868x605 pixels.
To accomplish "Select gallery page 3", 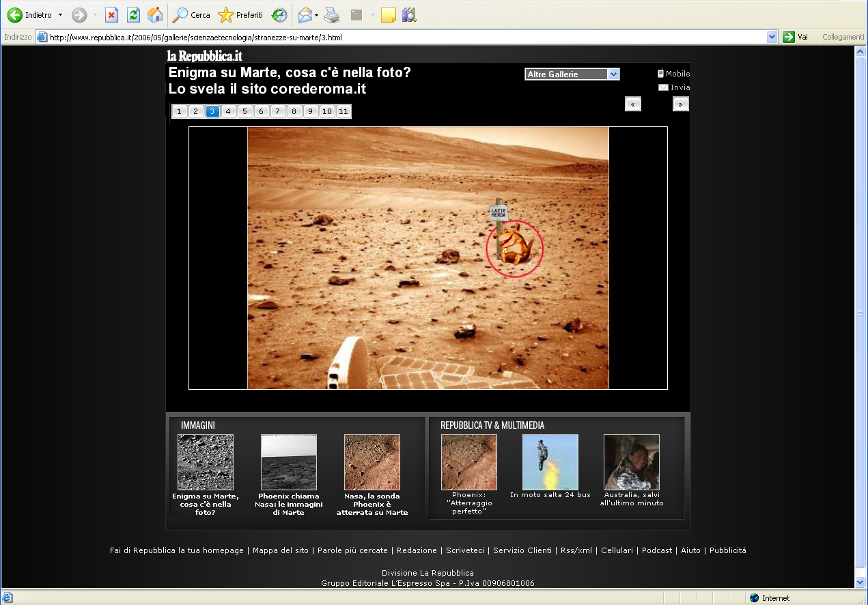I will (x=212, y=111).
